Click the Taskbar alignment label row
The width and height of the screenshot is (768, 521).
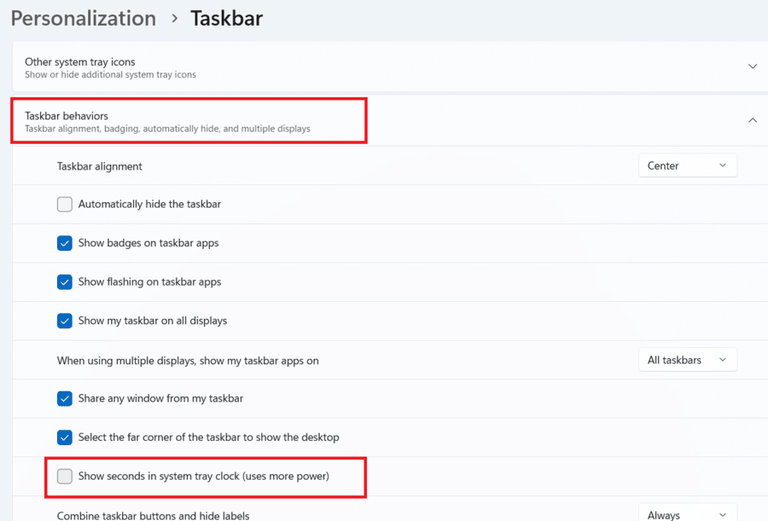coord(390,166)
